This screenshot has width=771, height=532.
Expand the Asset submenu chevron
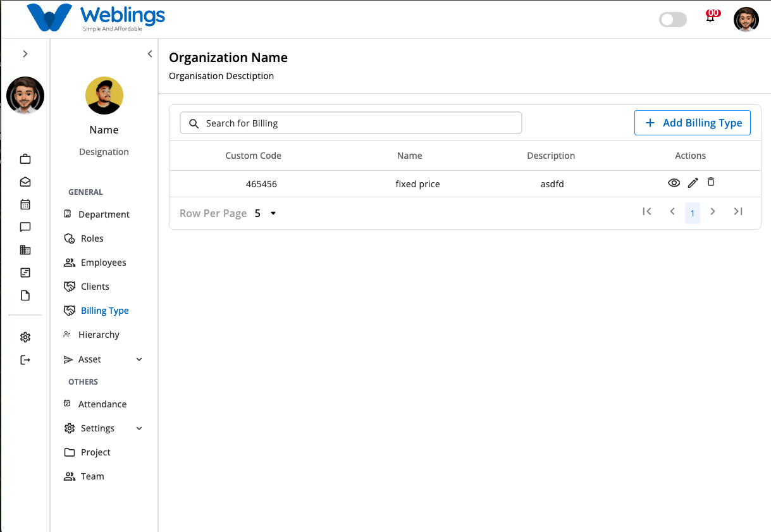(x=139, y=359)
